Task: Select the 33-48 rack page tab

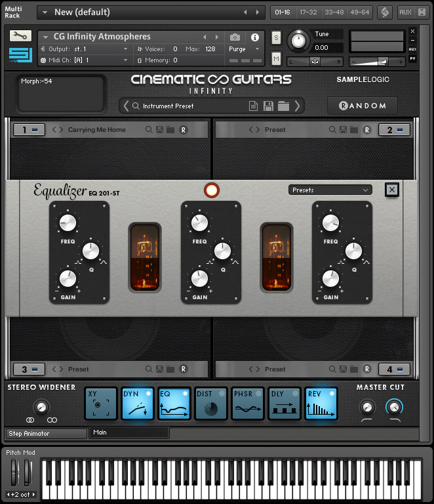Action: click(x=334, y=12)
